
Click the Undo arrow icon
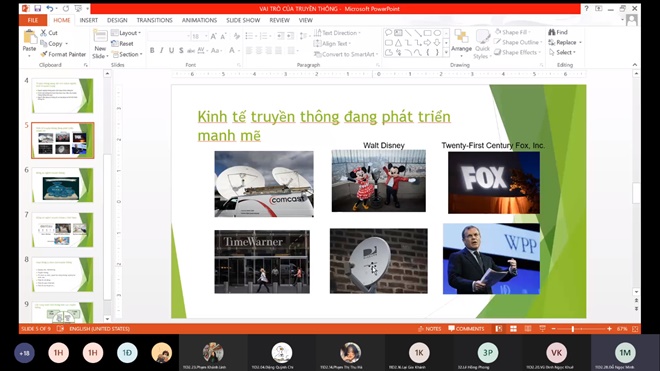point(50,8)
